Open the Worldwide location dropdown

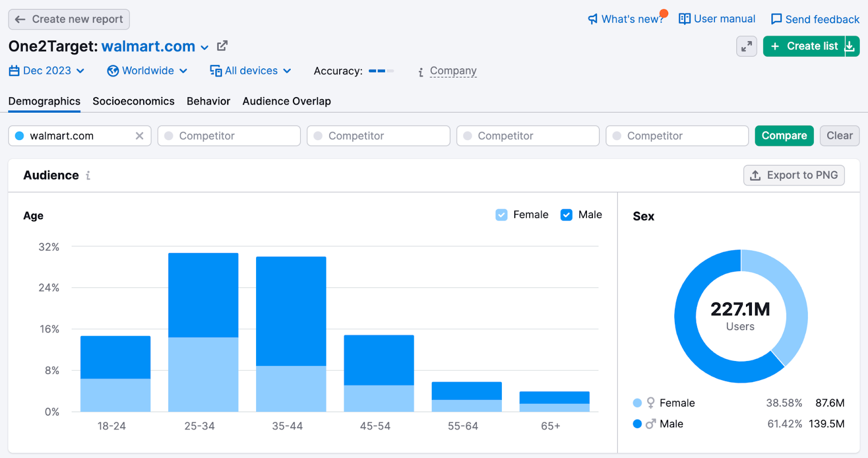[x=148, y=71]
